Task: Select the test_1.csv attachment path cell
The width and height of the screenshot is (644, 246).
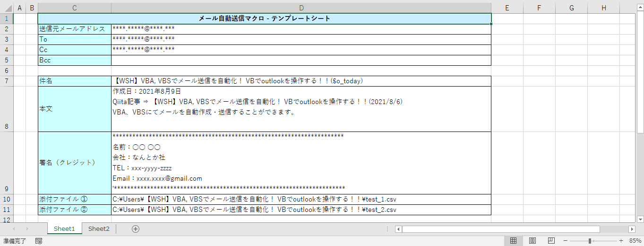Action: tap(301, 199)
